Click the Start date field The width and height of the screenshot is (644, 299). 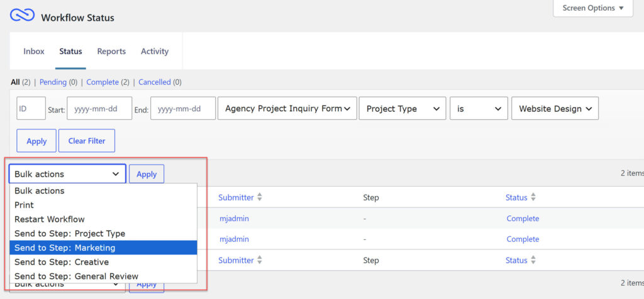99,108
